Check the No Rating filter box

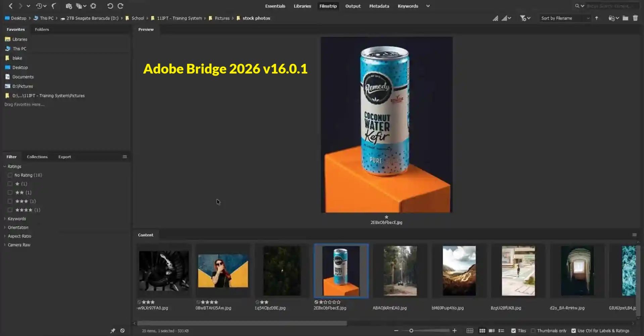point(10,175)
